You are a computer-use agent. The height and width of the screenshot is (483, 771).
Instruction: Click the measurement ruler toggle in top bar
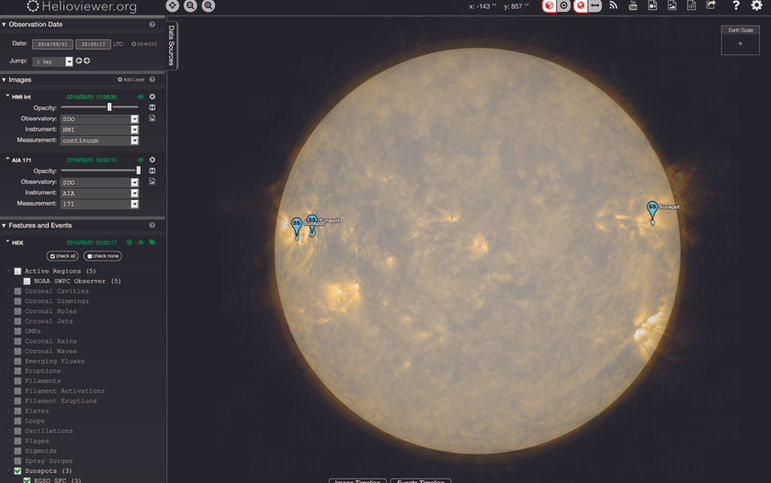click(595, 5)
